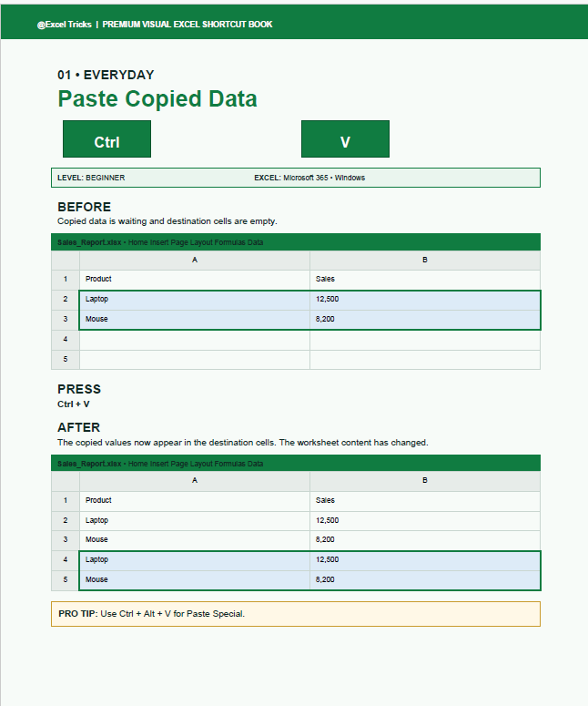588x706 pixels.
Task: Select column A header in AFTER table
Action: [x=195, y=481]
